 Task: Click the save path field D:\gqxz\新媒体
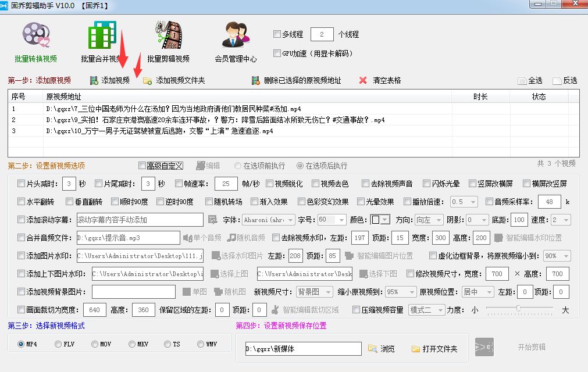tap(304, 349)
